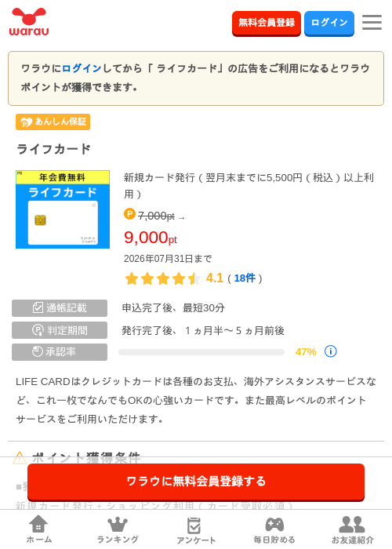This screenshot has width=392, height=549.
Task: Click the あんしん保証 badge
Action: point(53,122)
